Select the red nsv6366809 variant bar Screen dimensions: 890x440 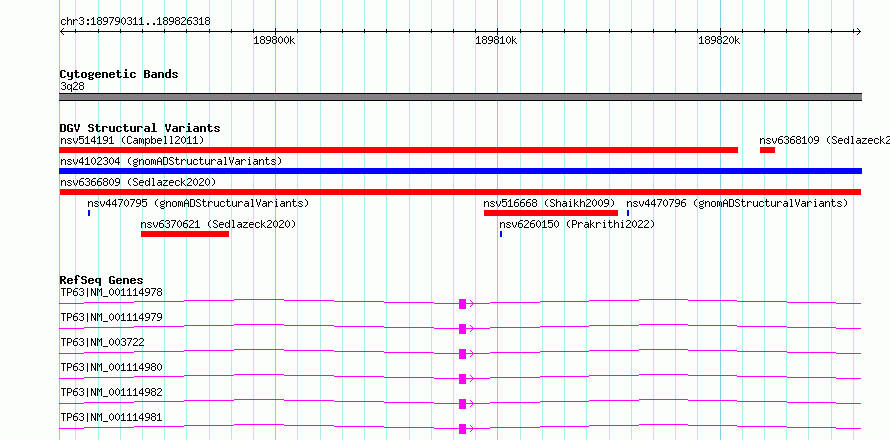click(460, 192)
